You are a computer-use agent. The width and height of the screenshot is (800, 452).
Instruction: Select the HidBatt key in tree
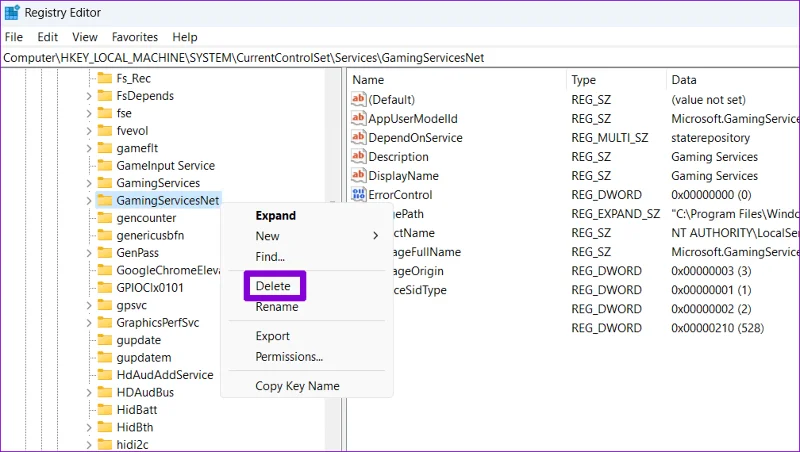[137, 410]
